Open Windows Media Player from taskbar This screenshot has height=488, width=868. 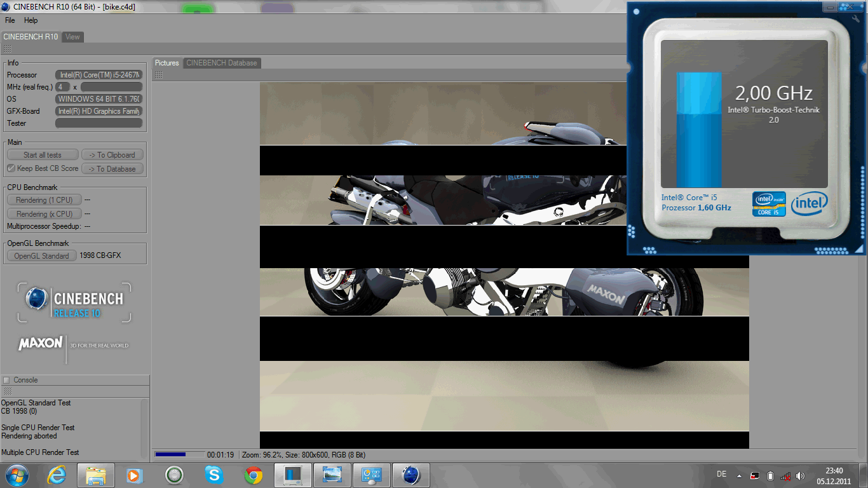[x=135, y=475]
